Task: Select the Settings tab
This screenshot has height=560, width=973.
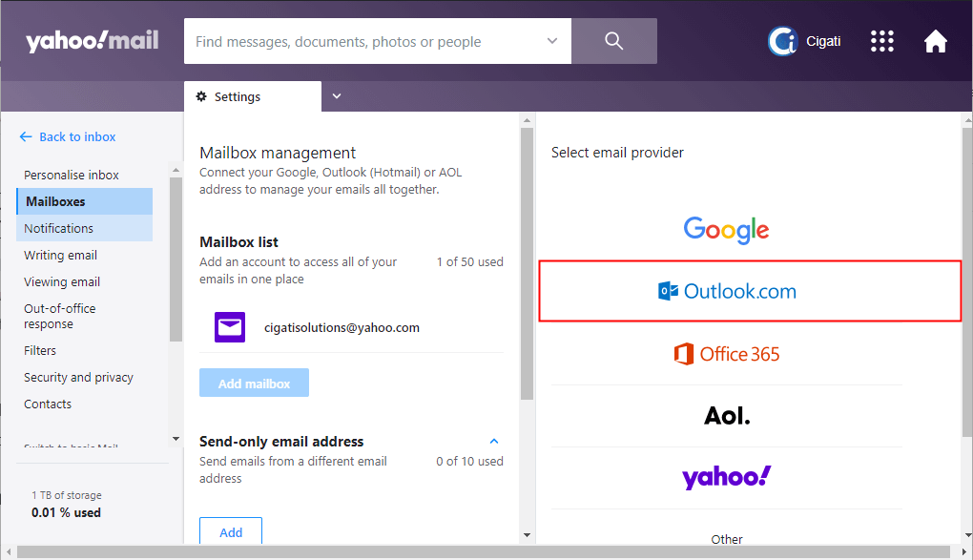Action: (x=253, y=96)
